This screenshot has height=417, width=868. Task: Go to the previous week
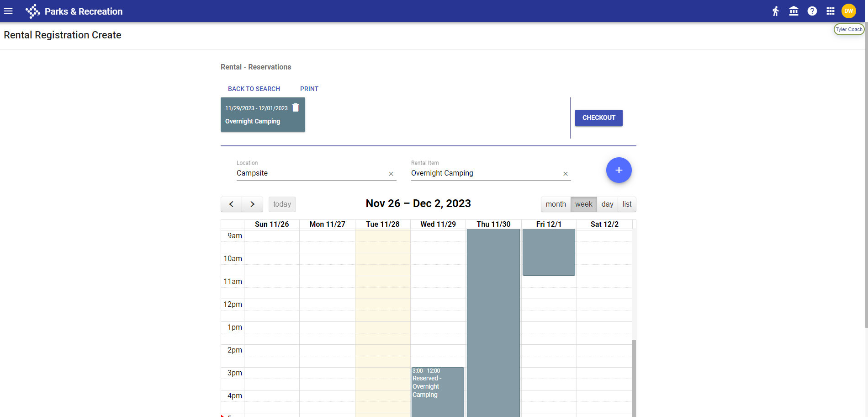point(231,204)
